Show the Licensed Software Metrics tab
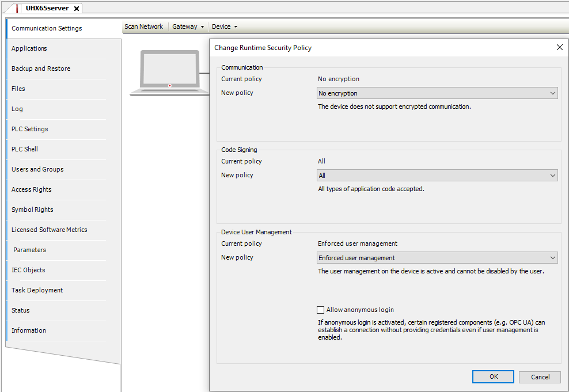 click(x=50, y=230)
